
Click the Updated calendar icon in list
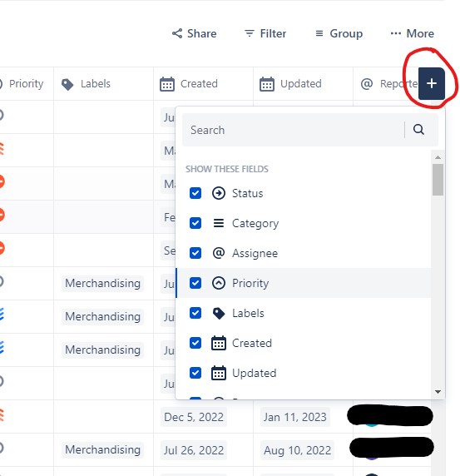pos(219,373)
